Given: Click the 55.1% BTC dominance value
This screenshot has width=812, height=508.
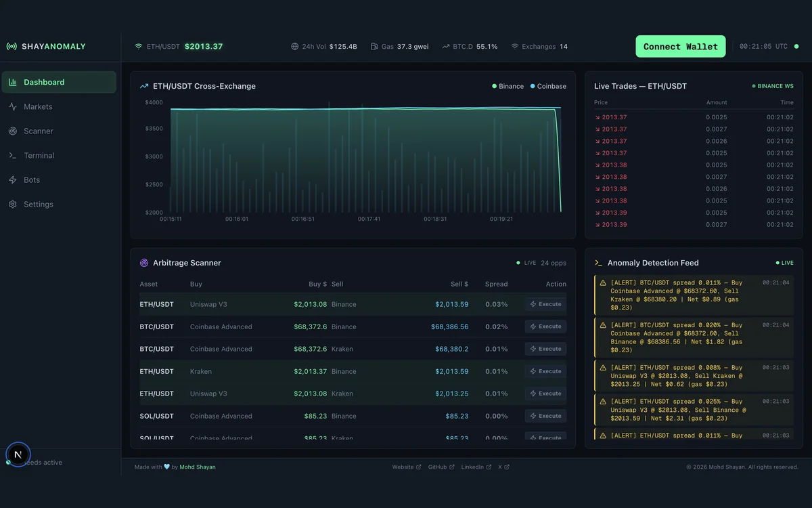Looking at the screenshot, I should (487, 47).
